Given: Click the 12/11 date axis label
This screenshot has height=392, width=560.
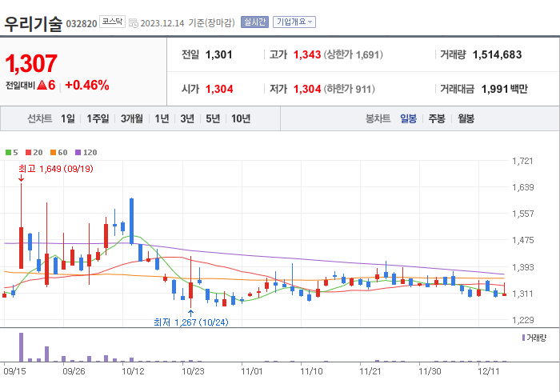Looking at the screenshot, I should (488, 371).
